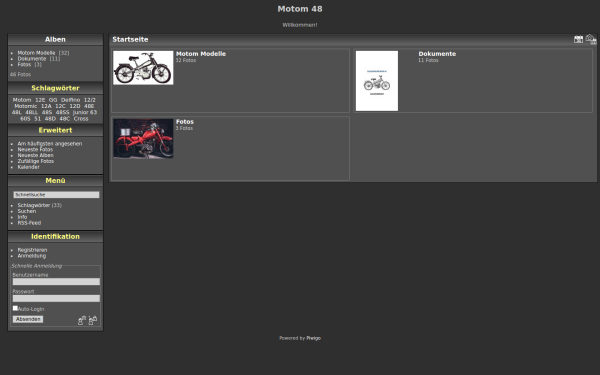
Task: Open the Motom Modelle album thumbnail
Action: tap(143, 68)
